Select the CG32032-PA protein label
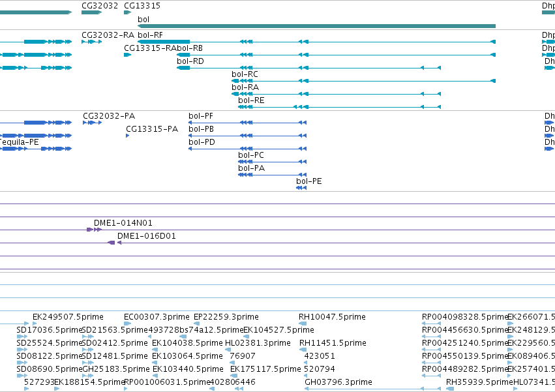 tap(109, 116)
